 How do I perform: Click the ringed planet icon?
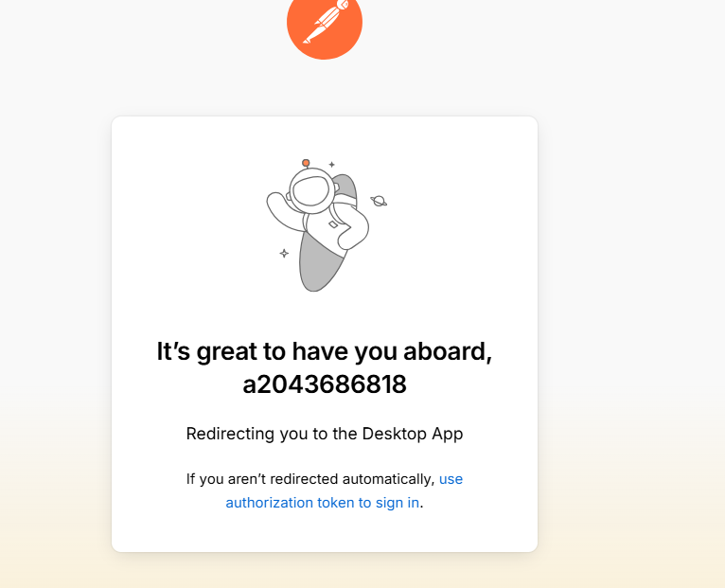379,201
